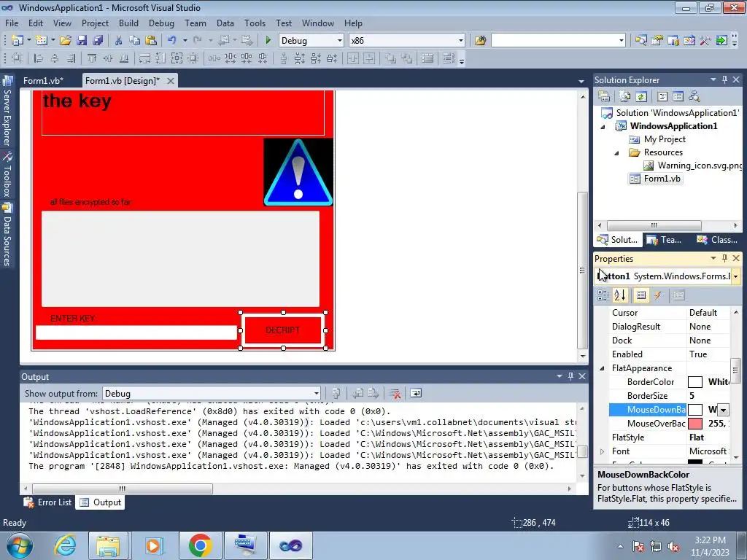Pin the Solution Explorer with the auto-hide icon

[724, 79]
